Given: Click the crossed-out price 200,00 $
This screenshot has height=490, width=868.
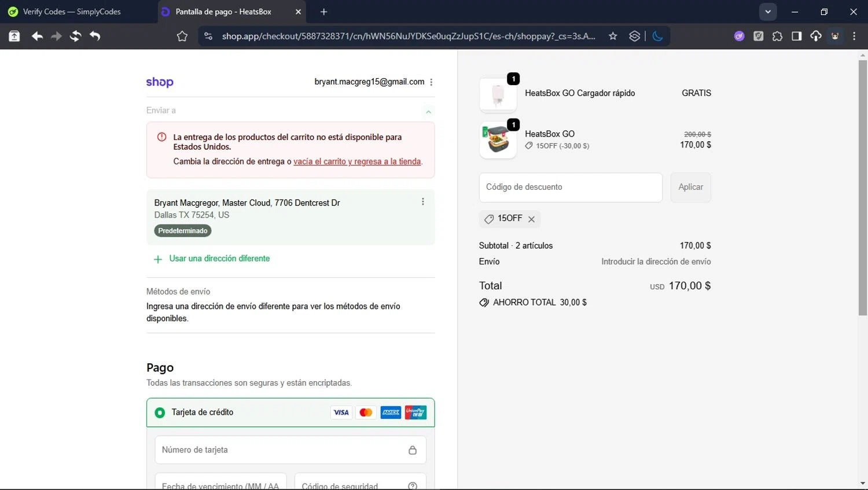Looking at the screenshot, I should tap(697, 134).
